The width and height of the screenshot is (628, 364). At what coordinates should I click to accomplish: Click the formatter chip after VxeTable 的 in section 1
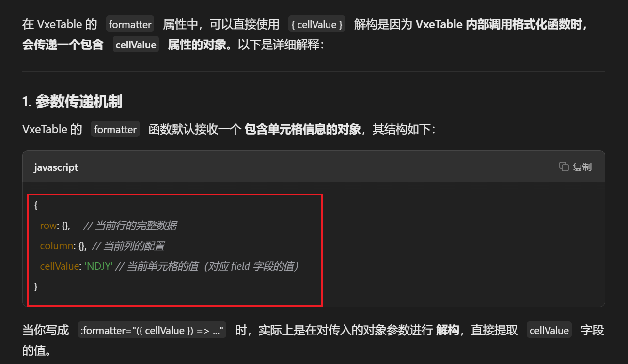pyautogui.click(x=115, y=129)
